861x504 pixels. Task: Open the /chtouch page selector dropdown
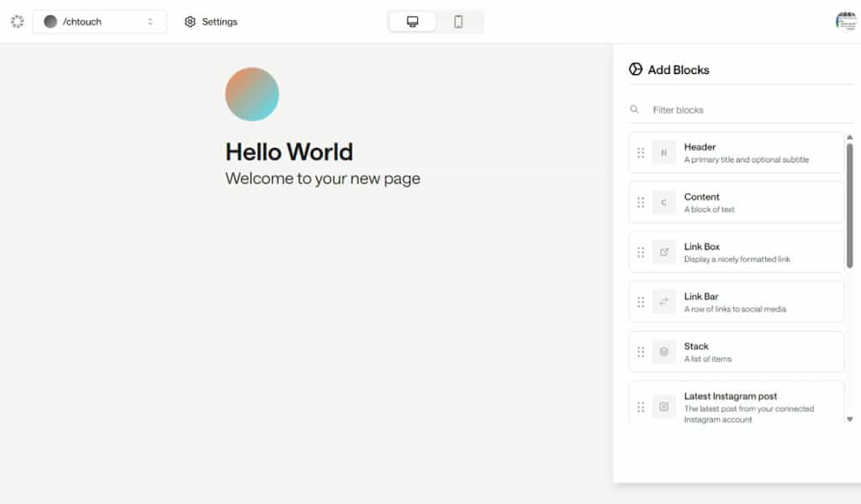99,21
